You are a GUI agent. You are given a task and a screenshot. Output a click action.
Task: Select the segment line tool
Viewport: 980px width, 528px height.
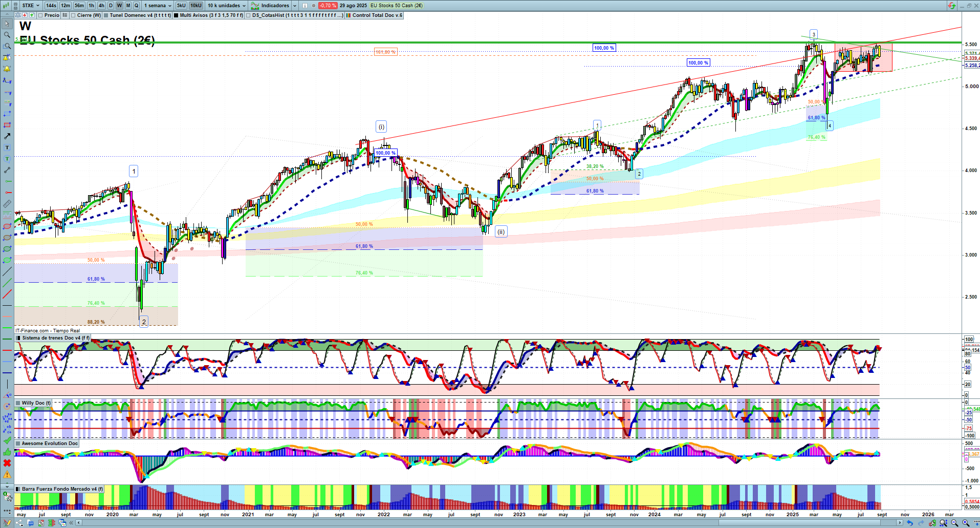click(7, 170)
